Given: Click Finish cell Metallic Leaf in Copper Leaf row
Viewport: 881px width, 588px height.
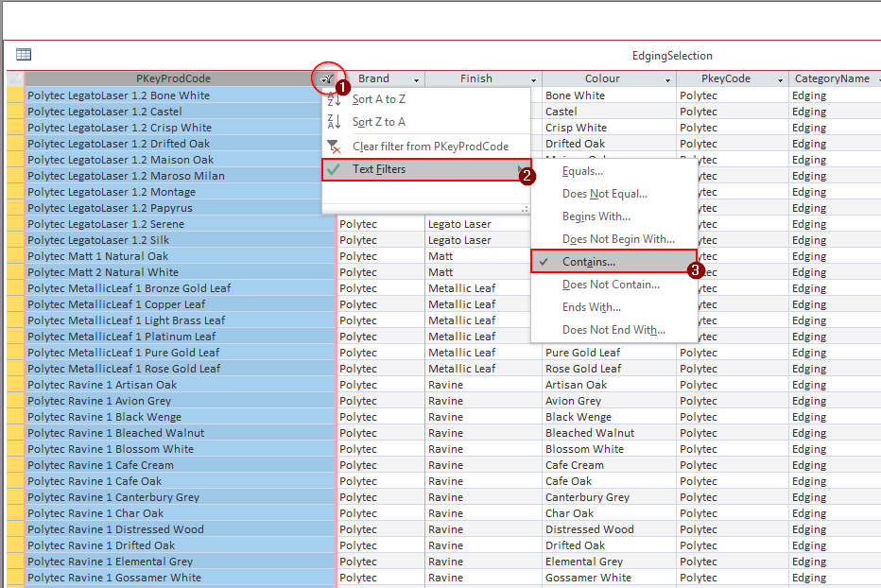Looking at the screenshot, I should 483,304.
